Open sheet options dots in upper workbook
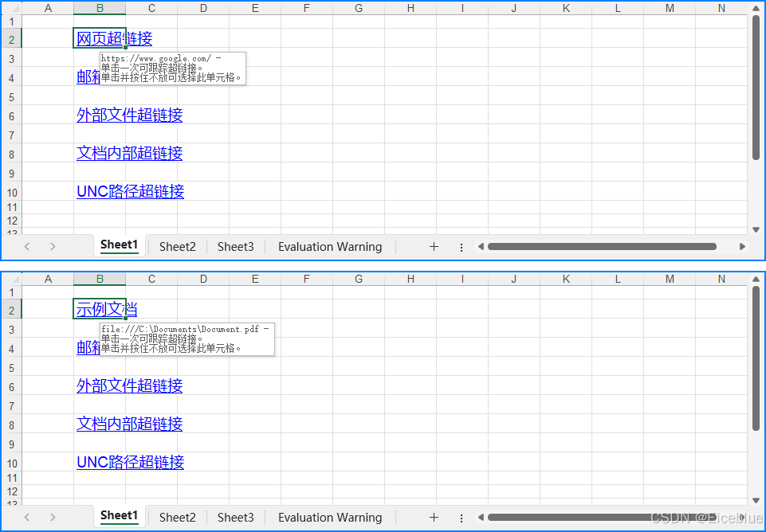This screenshot has width=766, height=532. point(462,248)
